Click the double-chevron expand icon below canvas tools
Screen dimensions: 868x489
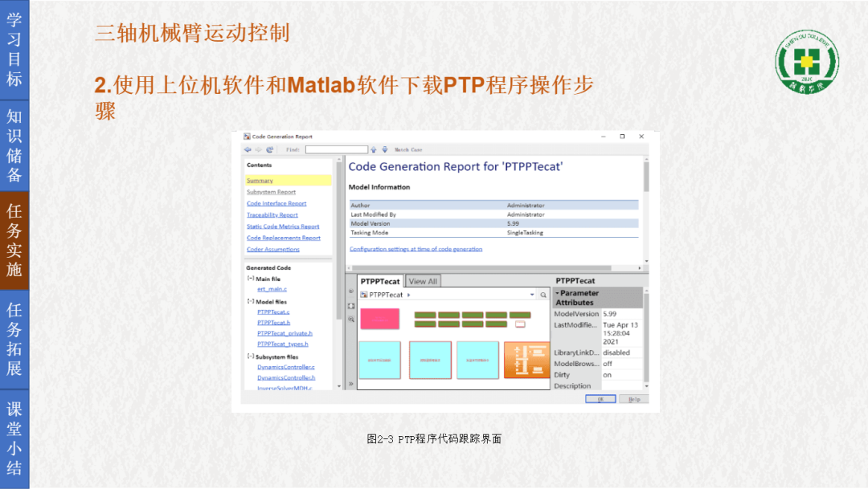tap(351, 383)
